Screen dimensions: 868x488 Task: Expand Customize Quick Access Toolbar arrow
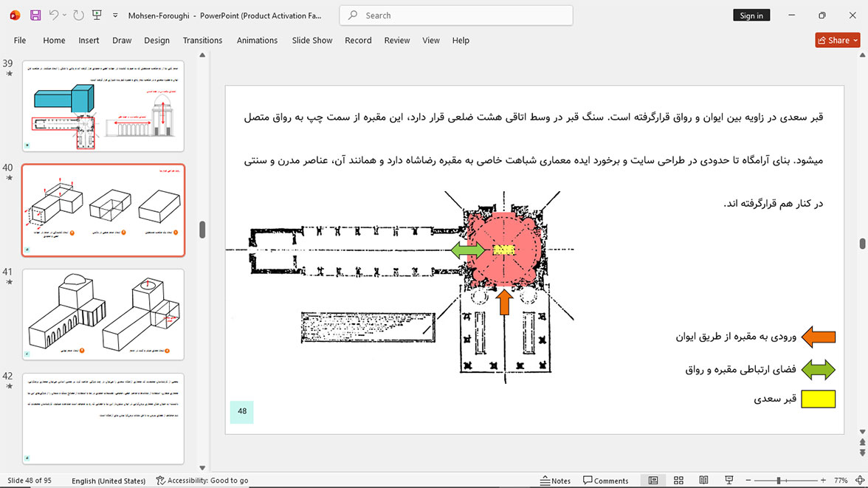115,16
